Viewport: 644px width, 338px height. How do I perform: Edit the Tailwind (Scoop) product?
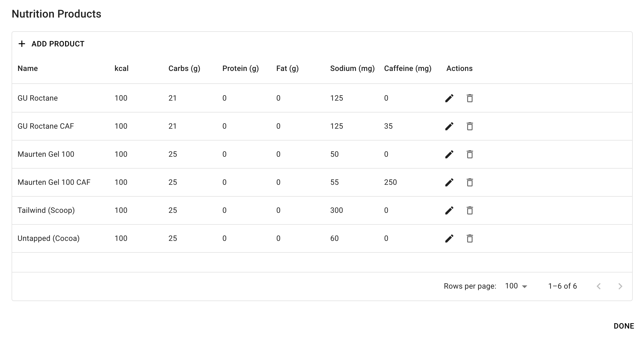[449, 210]
